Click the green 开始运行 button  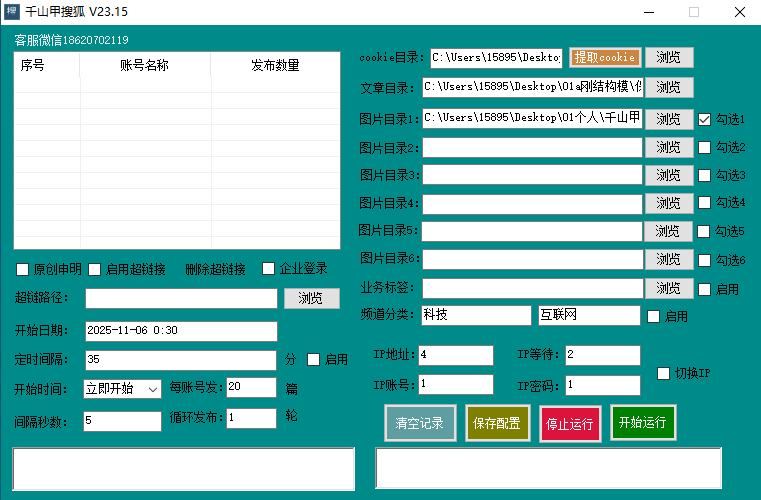pyautogui.click(x=643, y=422)
